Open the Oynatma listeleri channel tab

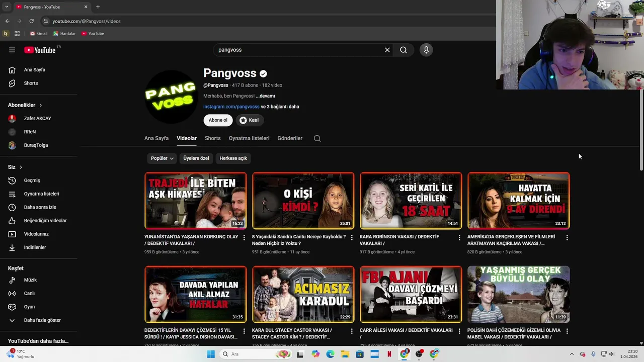click(x=249, y=138)
